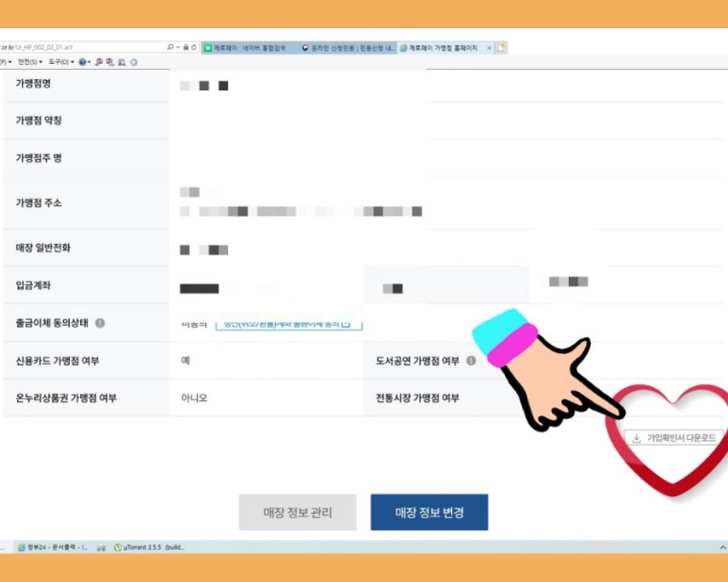This screenshot has height=582, width=728.
Task: Expand the 도구(O) dropdown menu
Action: click(x=61, y=62)
